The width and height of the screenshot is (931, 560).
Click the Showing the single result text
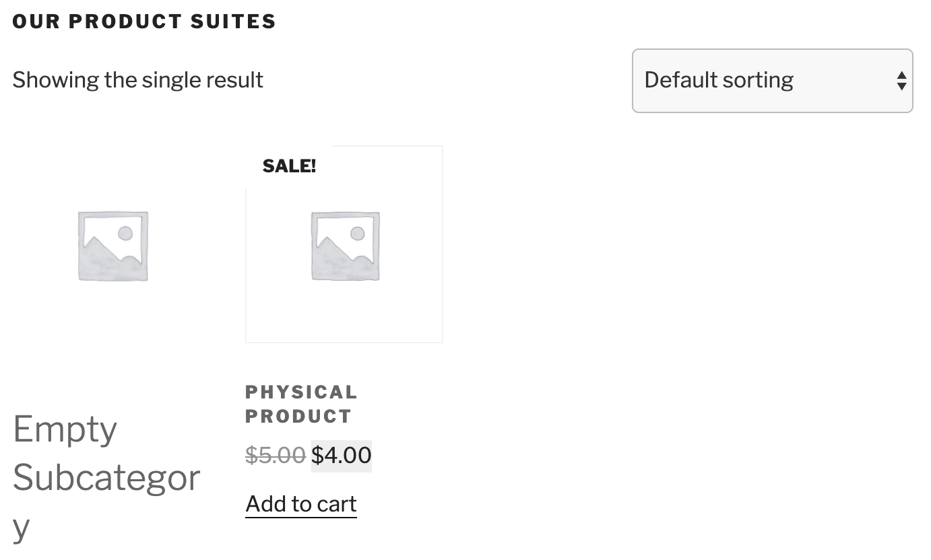click(x=138, y=80)
